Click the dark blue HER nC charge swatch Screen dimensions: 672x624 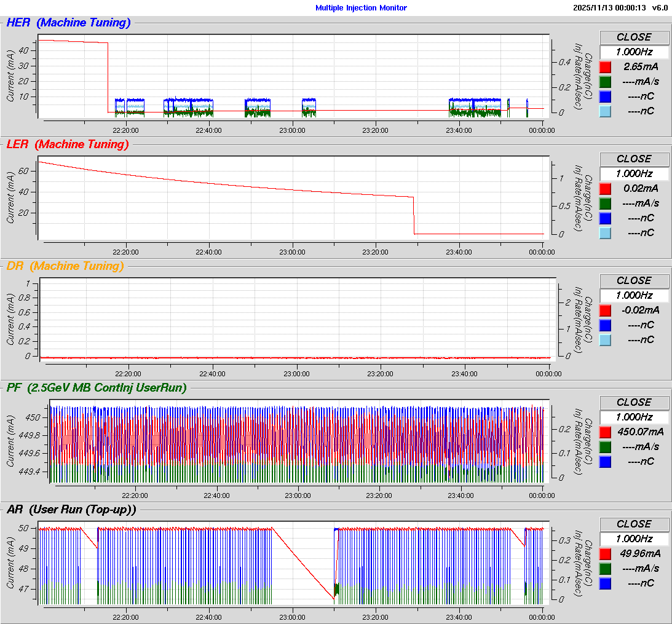pos(606,97)
